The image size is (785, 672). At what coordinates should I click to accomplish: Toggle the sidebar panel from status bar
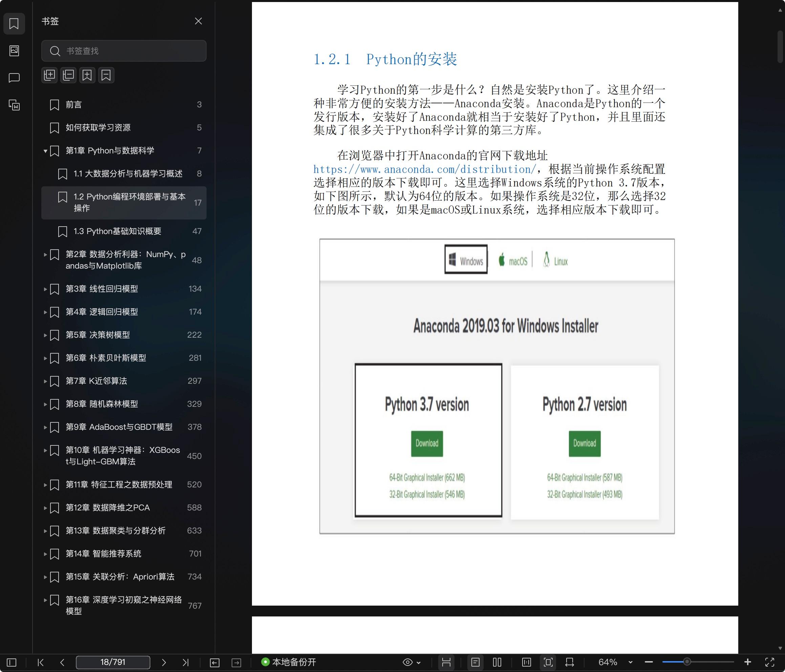point(12,662)
